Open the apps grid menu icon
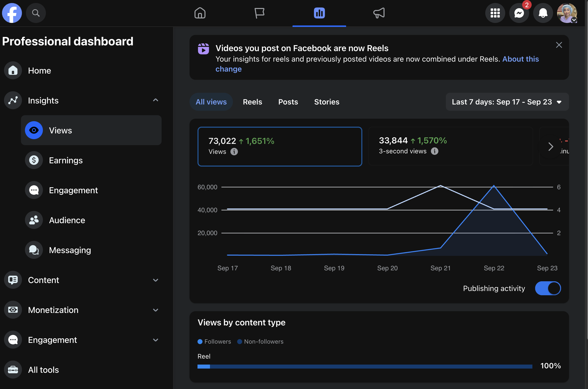 495,13
